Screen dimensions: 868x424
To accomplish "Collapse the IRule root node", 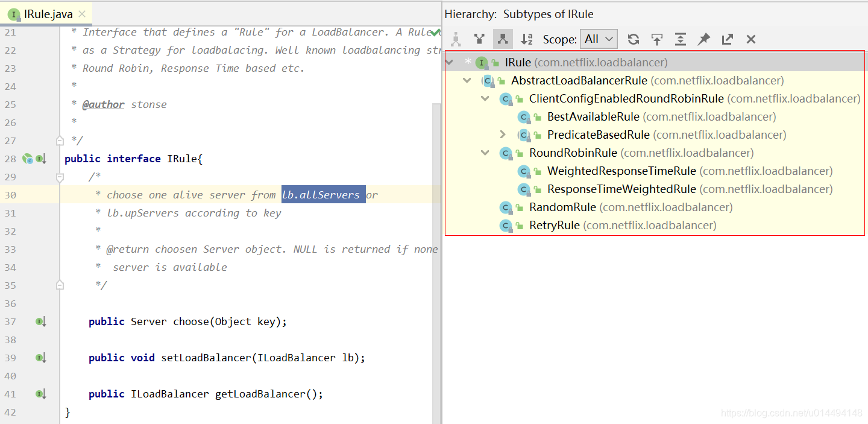I will coord(449,62).
